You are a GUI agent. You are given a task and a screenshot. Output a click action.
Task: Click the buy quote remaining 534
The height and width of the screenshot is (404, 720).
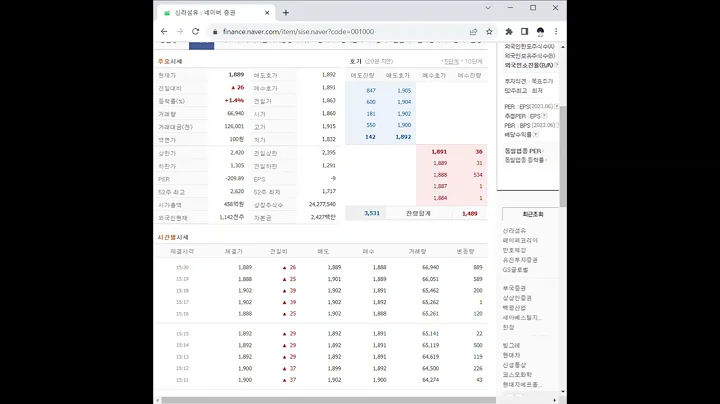[x=478, y=175]
